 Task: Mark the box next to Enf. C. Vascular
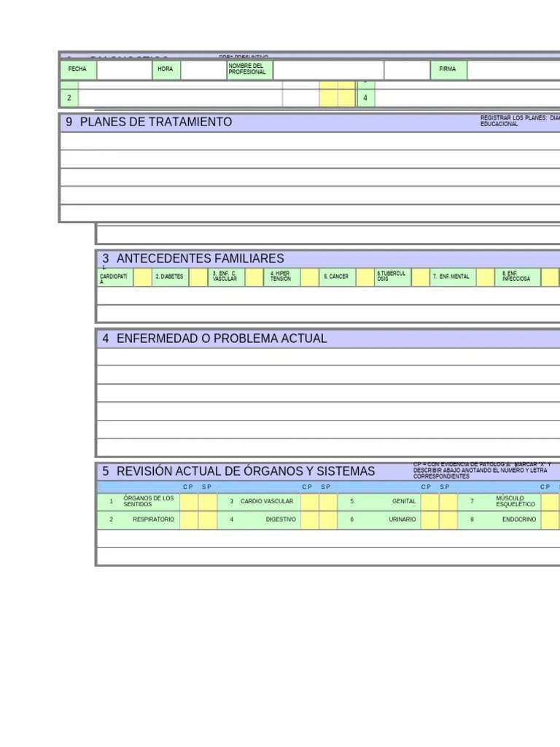click(254, 276)
